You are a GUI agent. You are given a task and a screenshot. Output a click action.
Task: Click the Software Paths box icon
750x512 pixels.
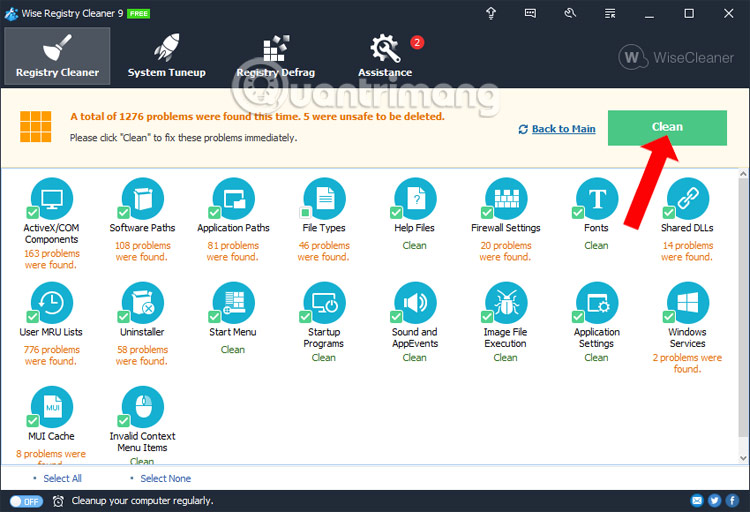[x=143, y=198]
